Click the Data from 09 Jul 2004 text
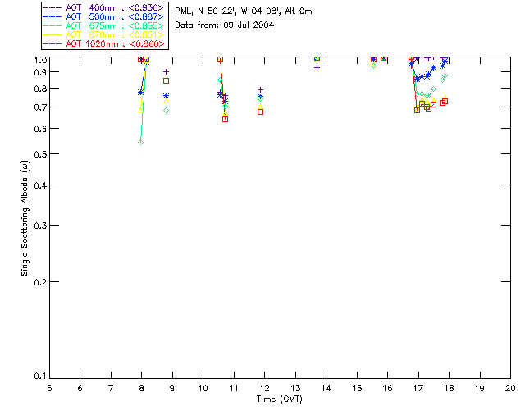 (224, 25)
